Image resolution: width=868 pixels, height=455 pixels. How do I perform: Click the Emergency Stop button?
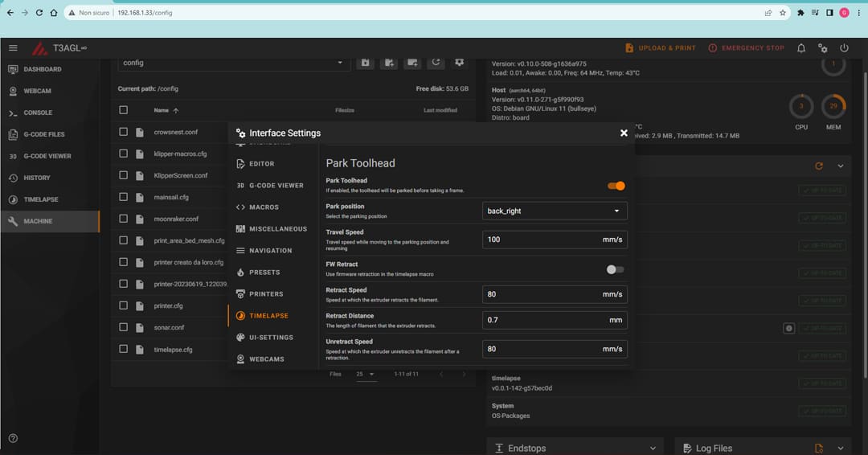tap(746, 48)
